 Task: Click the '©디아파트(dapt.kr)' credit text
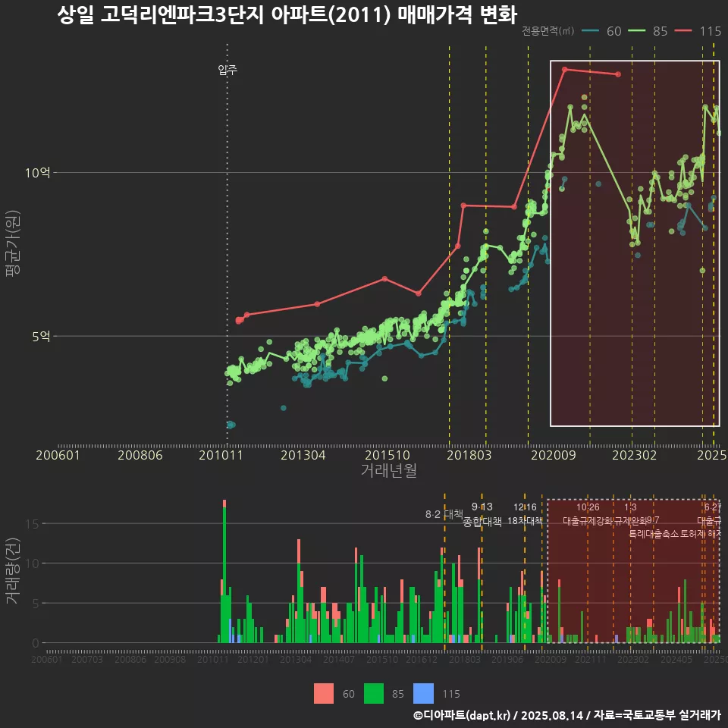point(462,715)
